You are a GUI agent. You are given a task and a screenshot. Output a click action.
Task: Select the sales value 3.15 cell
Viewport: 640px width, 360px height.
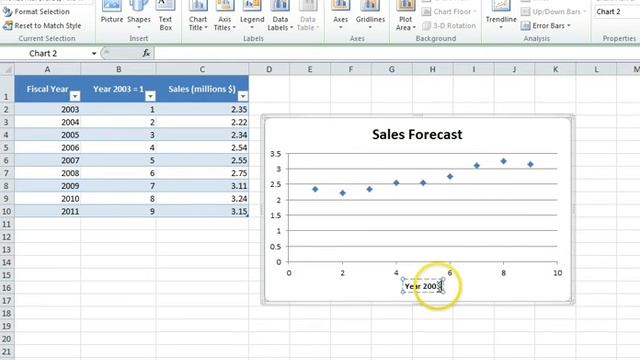point(202,211)
